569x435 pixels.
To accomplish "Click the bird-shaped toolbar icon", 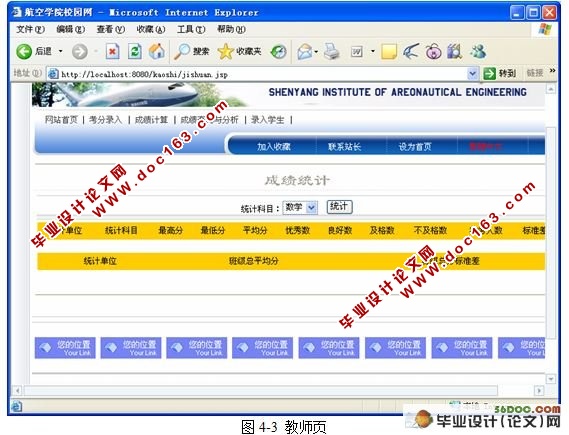I will pos(411,52).
